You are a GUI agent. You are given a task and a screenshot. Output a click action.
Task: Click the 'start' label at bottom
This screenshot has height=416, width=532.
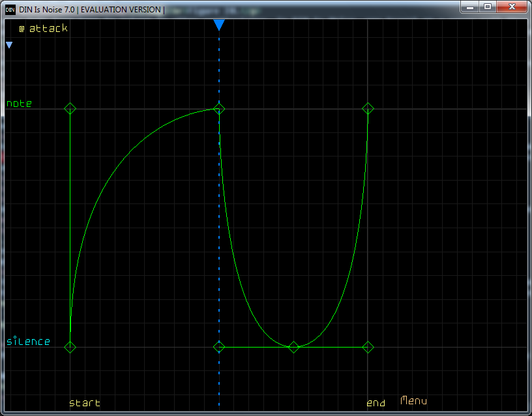pyautogui.click(x=85, y=403)
